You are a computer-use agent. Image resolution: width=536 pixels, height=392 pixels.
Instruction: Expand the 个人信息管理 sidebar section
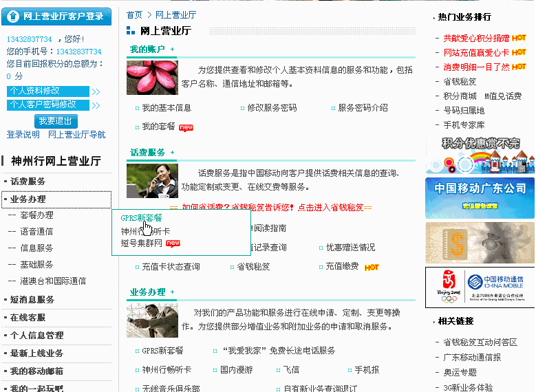point(36,336)
